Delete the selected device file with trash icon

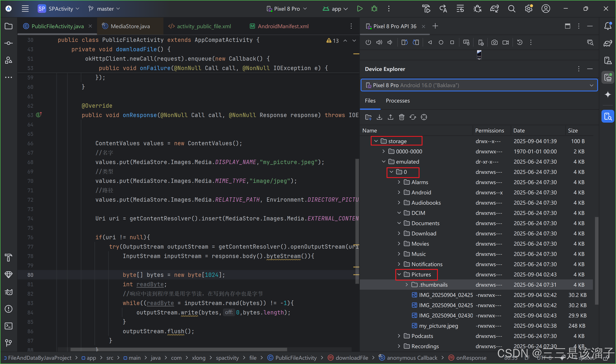(402, 117)
